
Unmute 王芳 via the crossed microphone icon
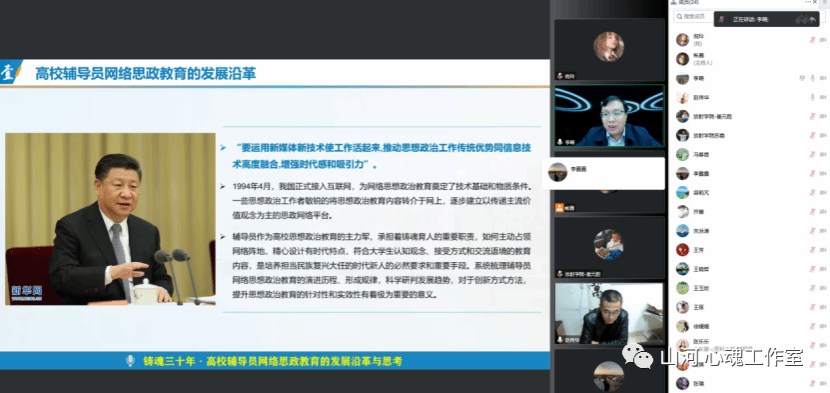click(813, 249)
